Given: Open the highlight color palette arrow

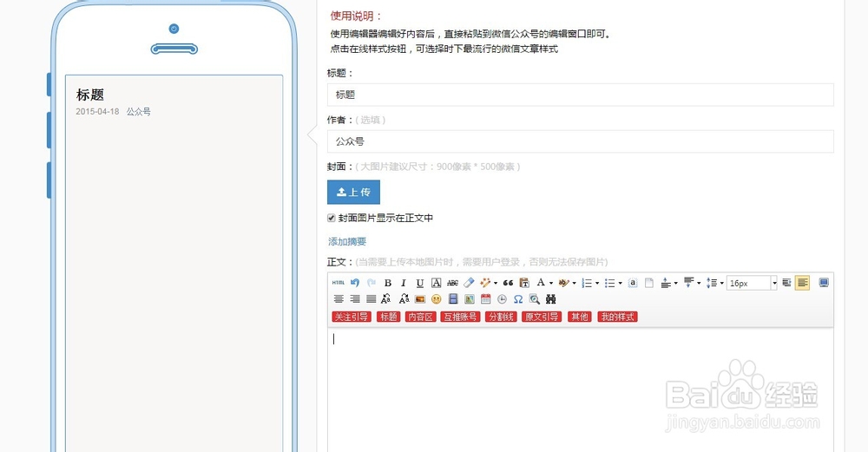Looking at the screenshot, I should [x=574, y=283].
